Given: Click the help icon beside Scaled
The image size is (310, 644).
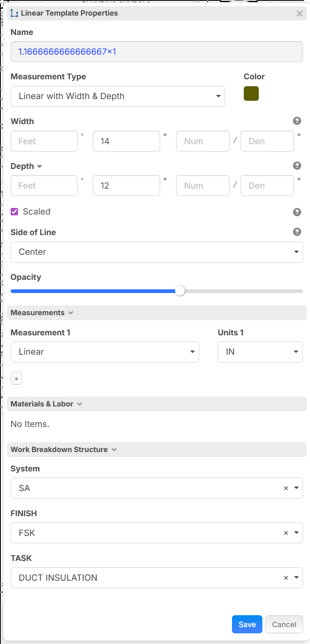Looking at the screenshot, I should tap(297, 212).
